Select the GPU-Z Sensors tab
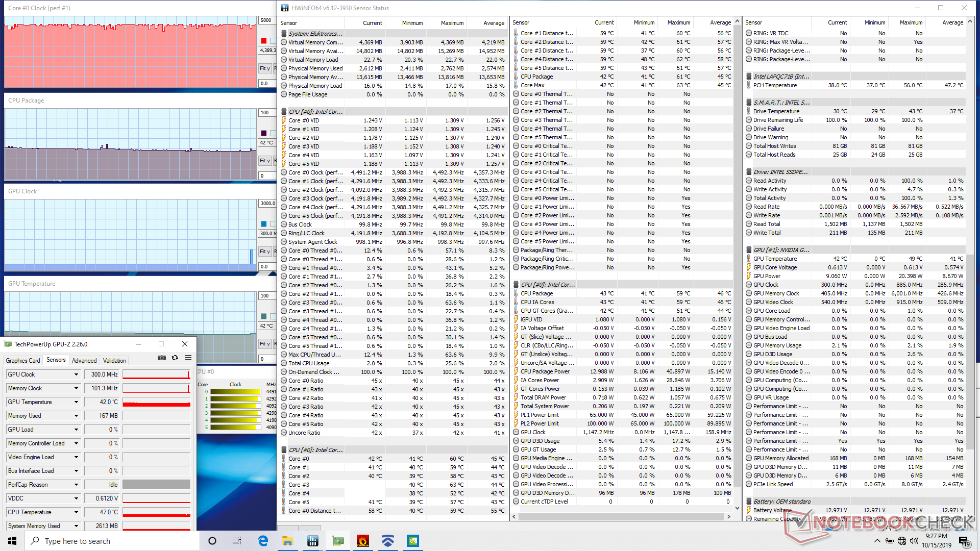The height and width of the screenshot is (551, 980). (56, 360)
